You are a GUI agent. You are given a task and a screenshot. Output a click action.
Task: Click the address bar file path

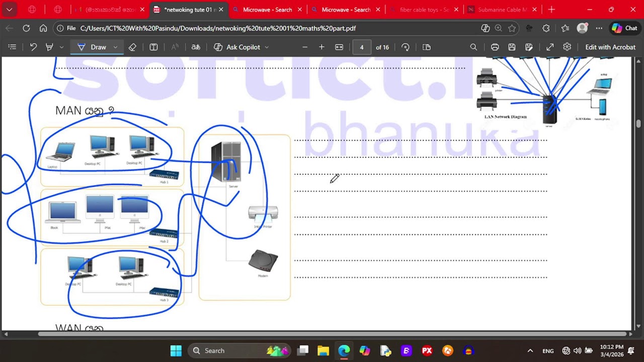(217, 28)
